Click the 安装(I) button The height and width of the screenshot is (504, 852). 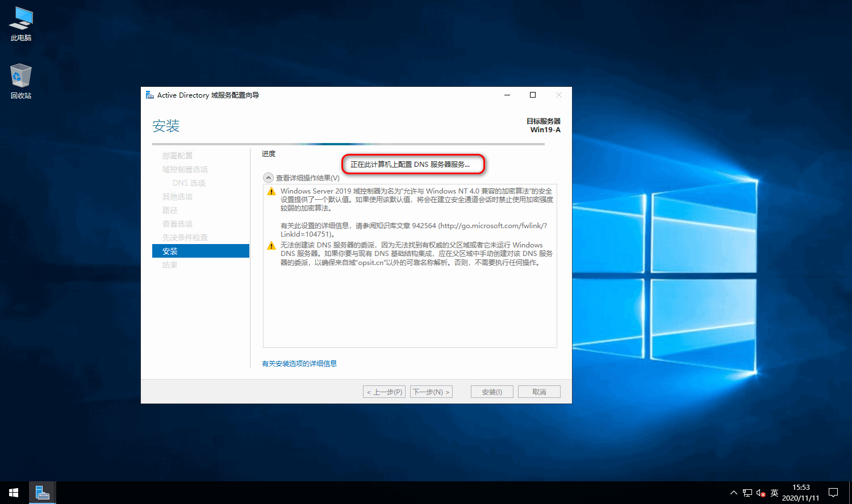pos(492,392)
